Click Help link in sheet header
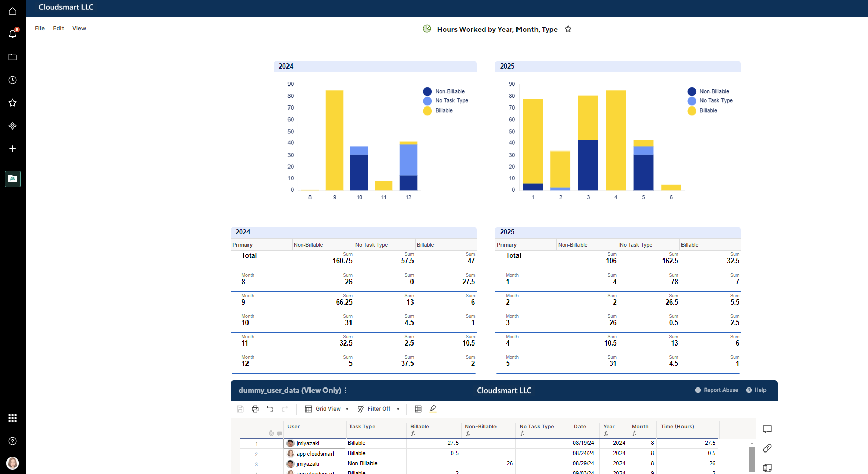Viewport: 868px width, 474px height. tap(756, 390)
